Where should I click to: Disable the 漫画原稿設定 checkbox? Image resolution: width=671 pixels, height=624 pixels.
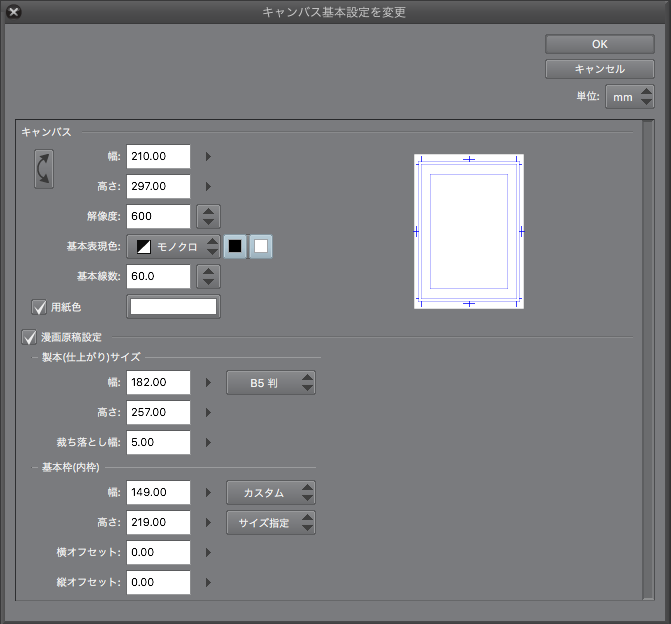[29, 338]
